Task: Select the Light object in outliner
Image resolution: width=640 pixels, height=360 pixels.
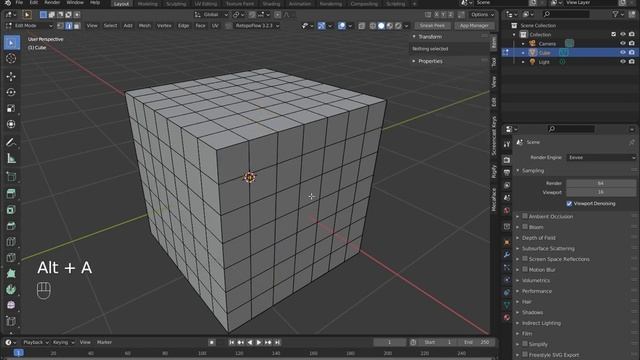Action: coord(544,62)
